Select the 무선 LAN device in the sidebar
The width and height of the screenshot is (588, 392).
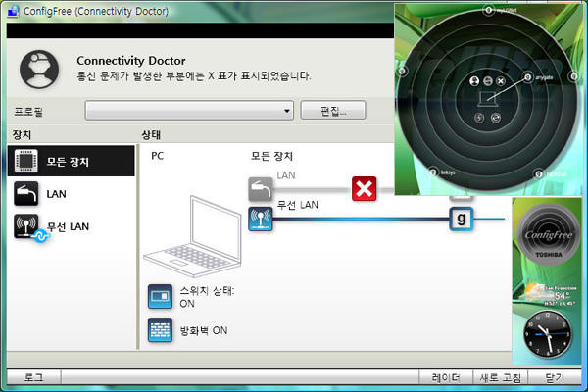[x=72, y=226]
